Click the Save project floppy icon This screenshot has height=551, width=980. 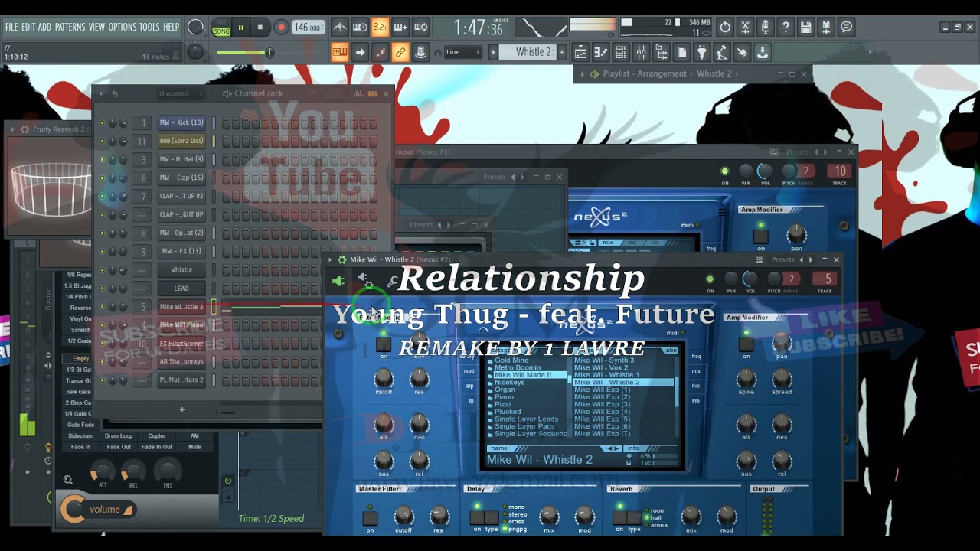pyautogui.click(x=805, y=28)
